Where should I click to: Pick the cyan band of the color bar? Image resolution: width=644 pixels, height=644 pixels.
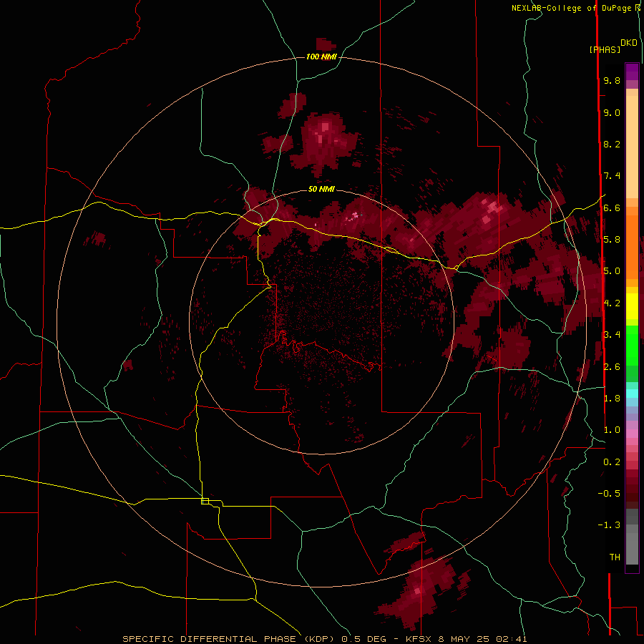(x=632, y=394)
